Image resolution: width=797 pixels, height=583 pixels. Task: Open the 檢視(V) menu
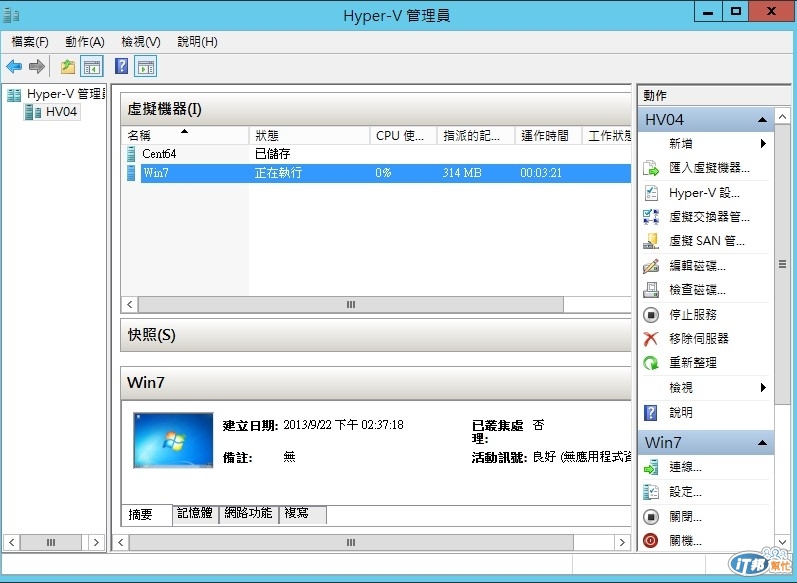point(141,42)
